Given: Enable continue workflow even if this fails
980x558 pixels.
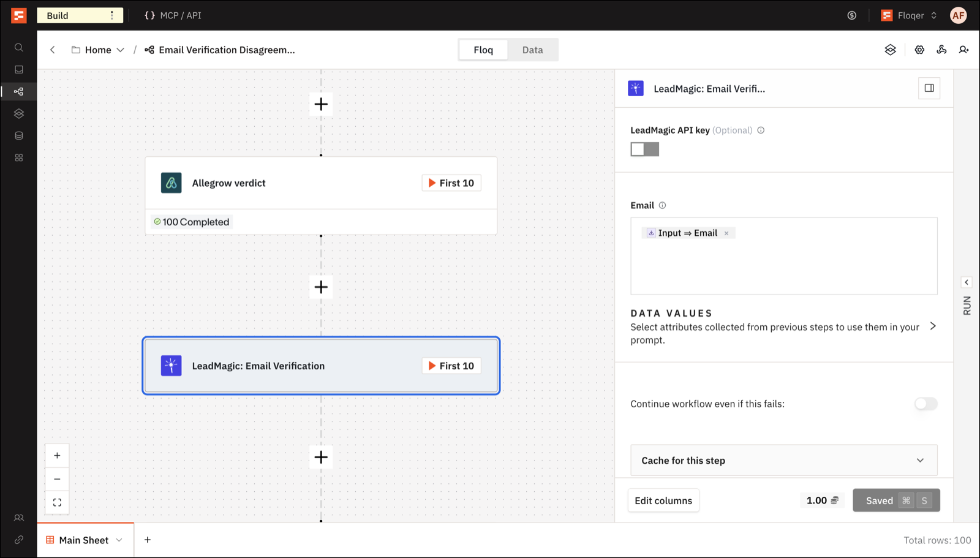Looking at the screenshot, I should click(x=925, y=404).
